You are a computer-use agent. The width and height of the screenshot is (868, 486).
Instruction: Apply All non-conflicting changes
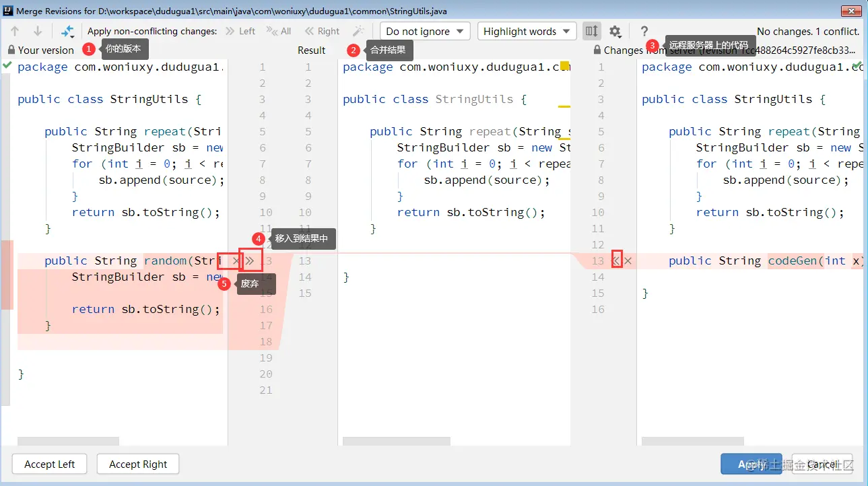(x=279, y=31)
